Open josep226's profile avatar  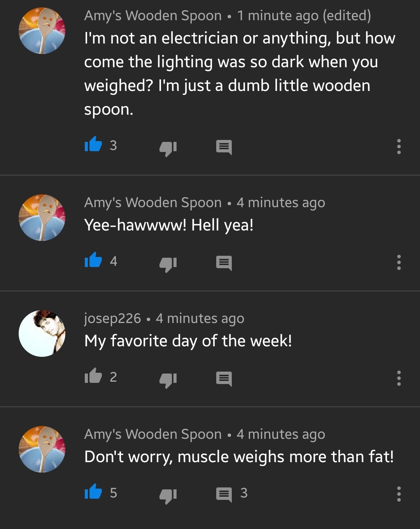[42, 333]
